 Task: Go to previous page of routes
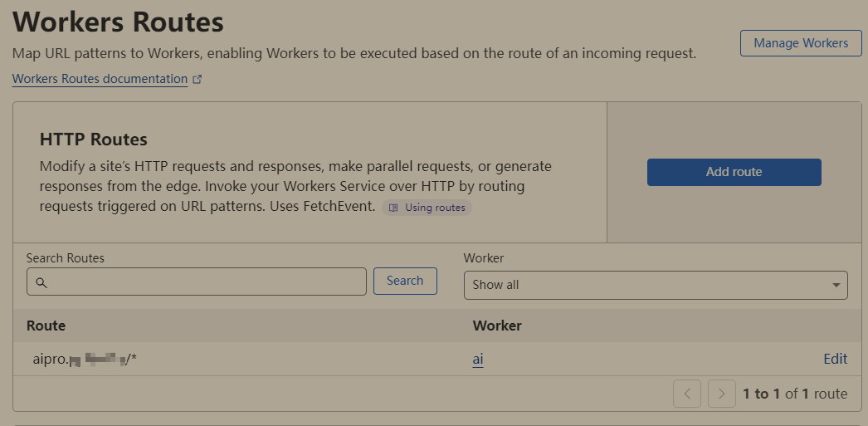click(687, 394)
